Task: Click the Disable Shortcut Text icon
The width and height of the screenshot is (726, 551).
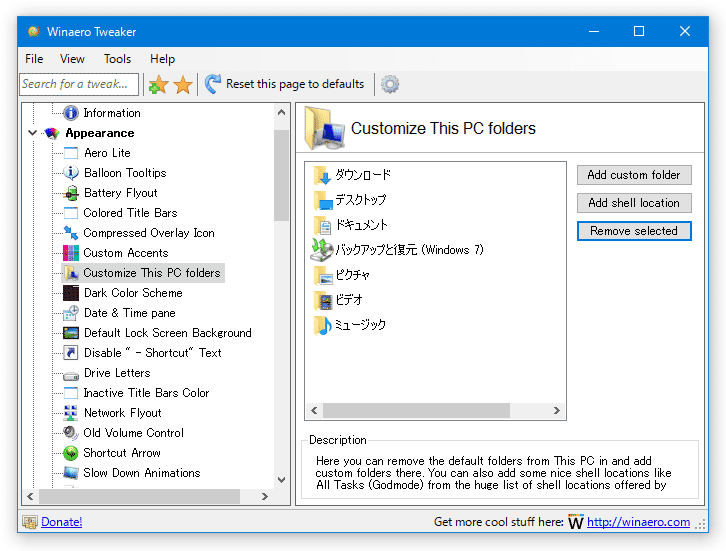Action: (x=71, y=353)
